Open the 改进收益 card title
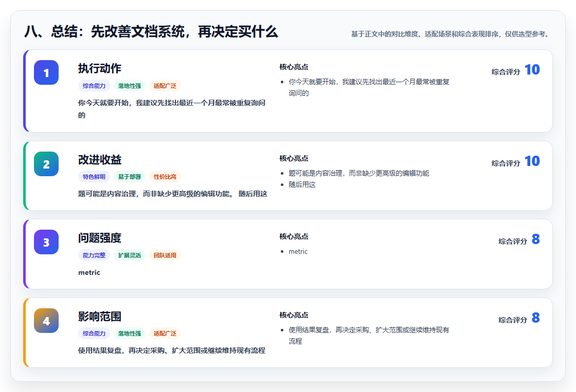 click(x=100, y=160)
